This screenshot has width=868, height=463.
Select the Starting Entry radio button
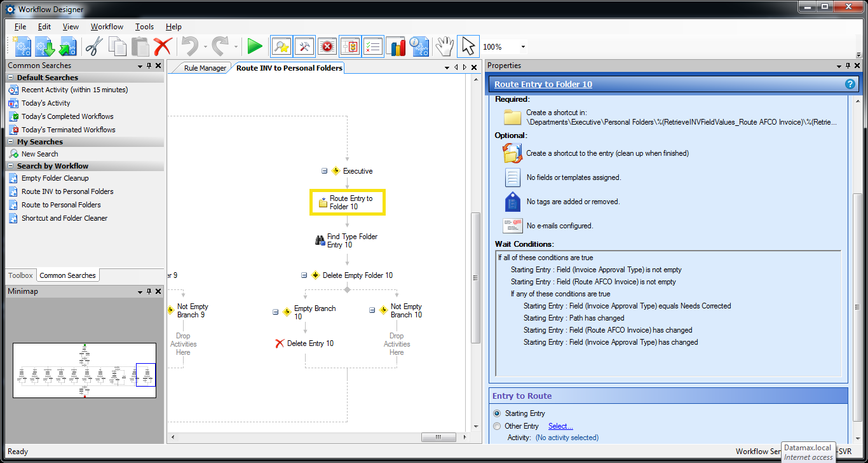pyautogui.click(x=497, y=413)
